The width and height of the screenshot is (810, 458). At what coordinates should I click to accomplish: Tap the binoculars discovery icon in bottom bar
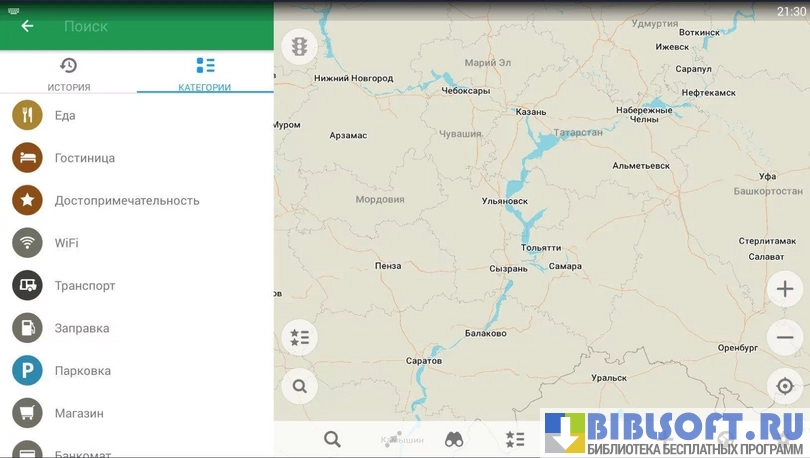tap(454, 439)
